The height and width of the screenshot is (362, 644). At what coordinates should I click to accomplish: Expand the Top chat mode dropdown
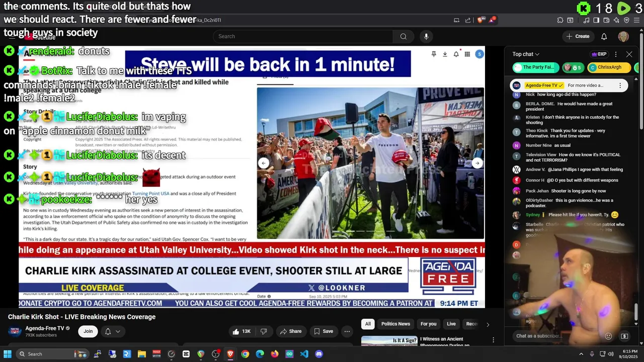coord(526,54)
